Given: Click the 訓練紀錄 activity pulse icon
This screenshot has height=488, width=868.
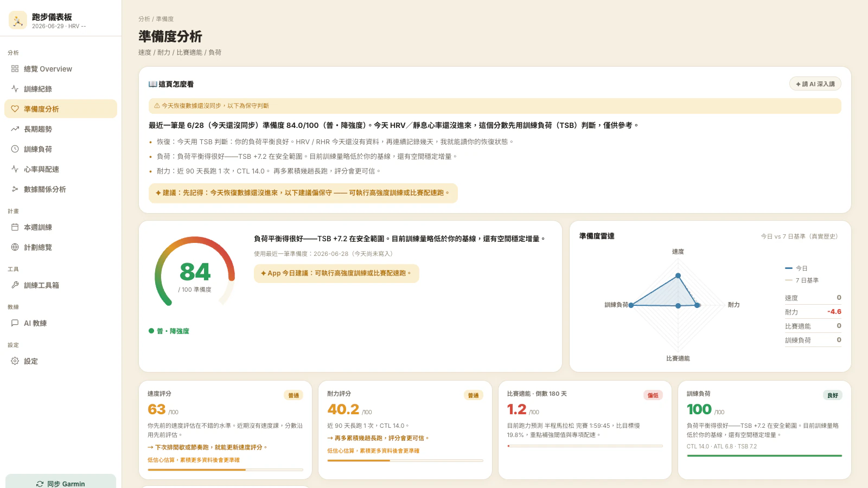Looking at the screenshot, I should pyautogui.click(x=15, y=89).
